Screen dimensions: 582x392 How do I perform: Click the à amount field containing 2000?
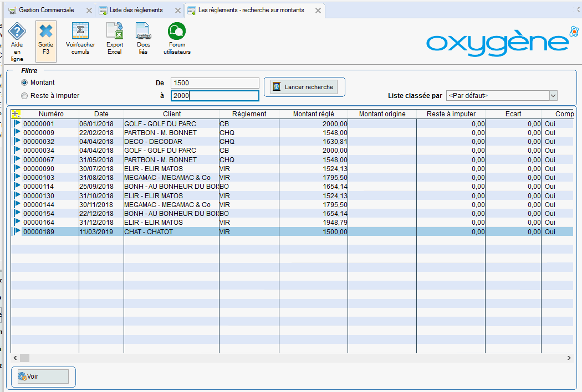215,96
